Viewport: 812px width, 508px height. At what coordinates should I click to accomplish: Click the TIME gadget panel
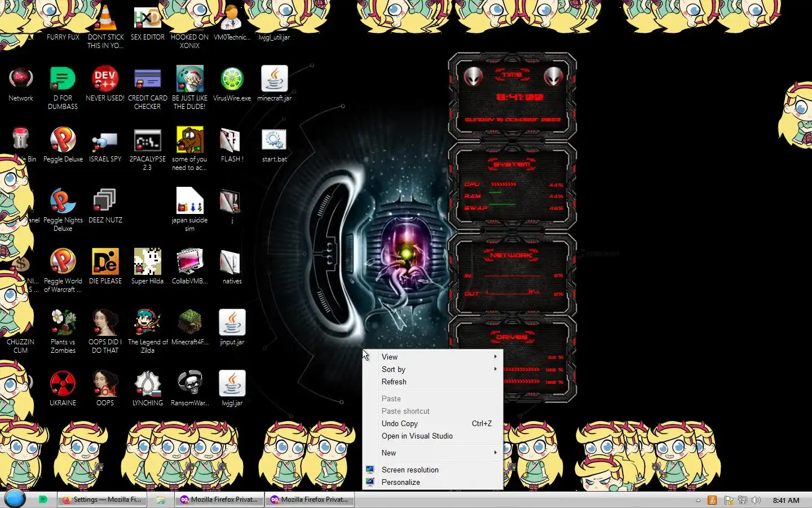(x=513, y=97)
